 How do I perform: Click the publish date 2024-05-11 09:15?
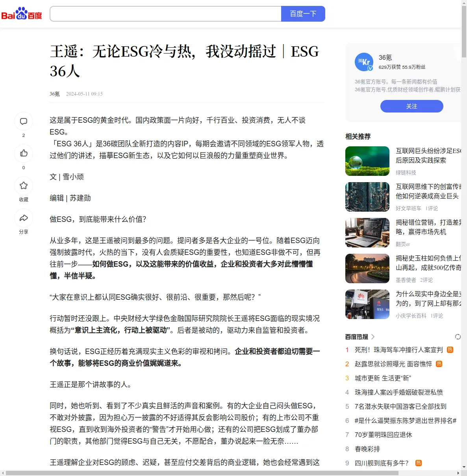(x=84, y=94)
